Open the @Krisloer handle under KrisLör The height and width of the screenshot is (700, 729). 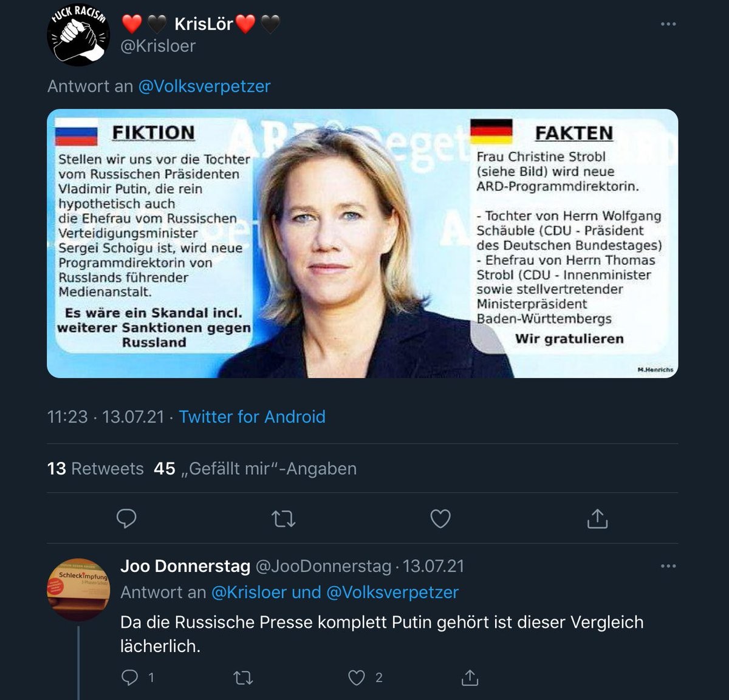(x=158, y=46)
